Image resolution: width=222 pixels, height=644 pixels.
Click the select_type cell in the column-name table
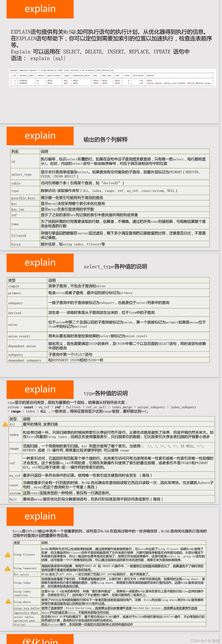pos(25,174)
